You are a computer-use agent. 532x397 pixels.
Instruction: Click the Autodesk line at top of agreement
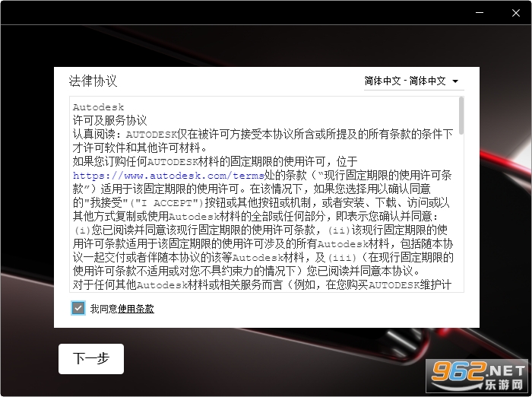pos(98,107)
